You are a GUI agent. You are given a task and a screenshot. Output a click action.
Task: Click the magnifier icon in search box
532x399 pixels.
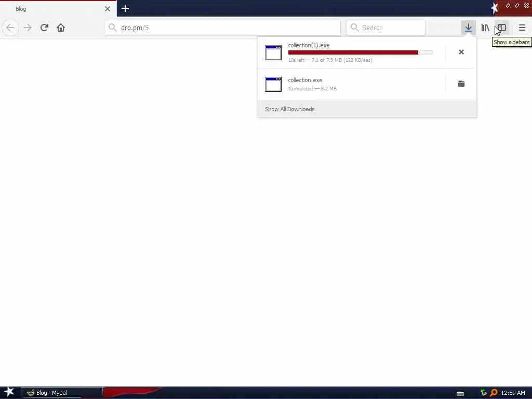354,28
